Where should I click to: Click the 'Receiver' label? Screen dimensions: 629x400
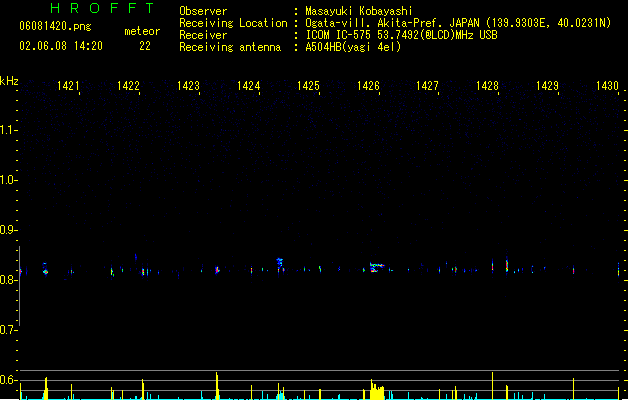pyautogui.click(x=203, y=35)
